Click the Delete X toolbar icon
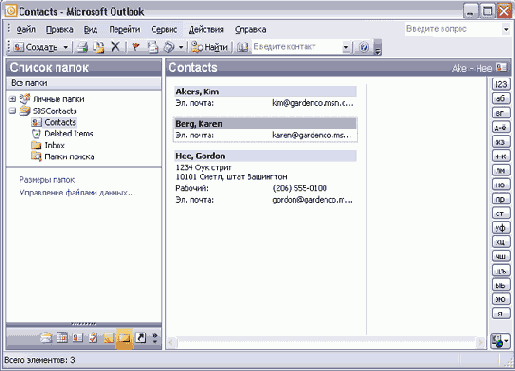515x371 pixels. 115,47
